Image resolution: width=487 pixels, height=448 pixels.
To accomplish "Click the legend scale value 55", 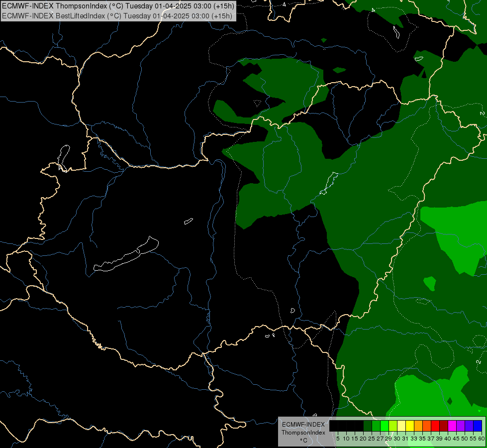I will [x=473, y=439].
